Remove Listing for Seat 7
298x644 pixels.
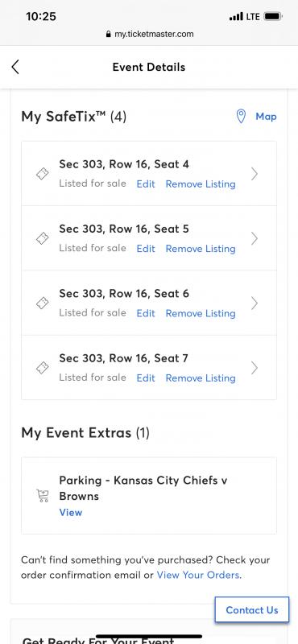tap(201, 378)
